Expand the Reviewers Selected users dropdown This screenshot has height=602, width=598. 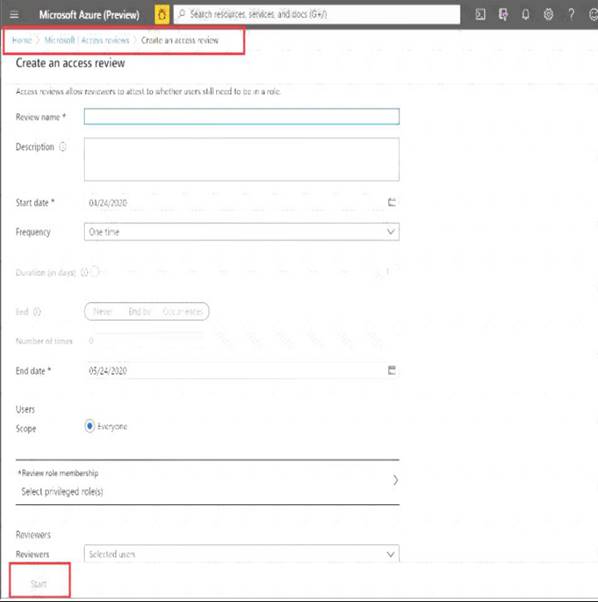click(x=242, y=554)
